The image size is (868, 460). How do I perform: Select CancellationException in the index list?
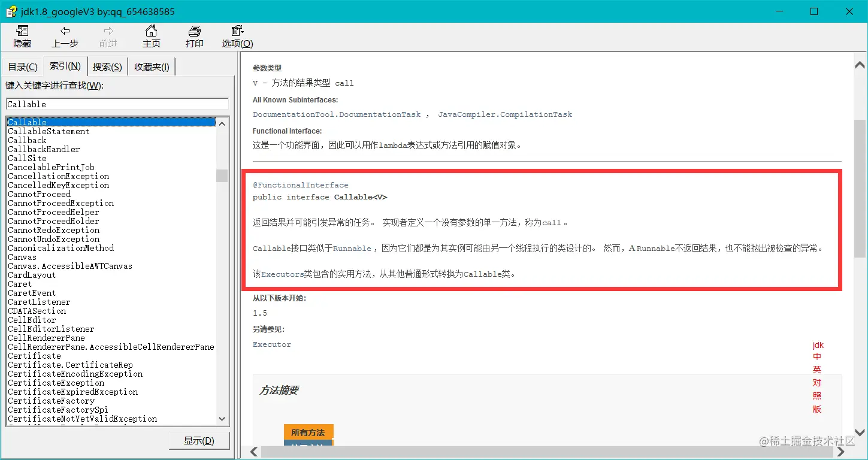click(58, 176)
